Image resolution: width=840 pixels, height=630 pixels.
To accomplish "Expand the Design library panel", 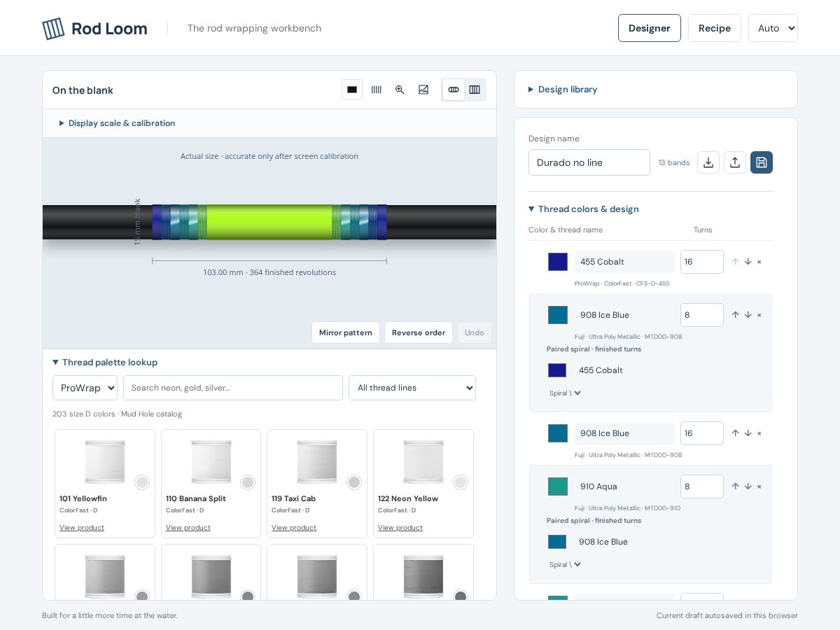I will coord(563,90).
